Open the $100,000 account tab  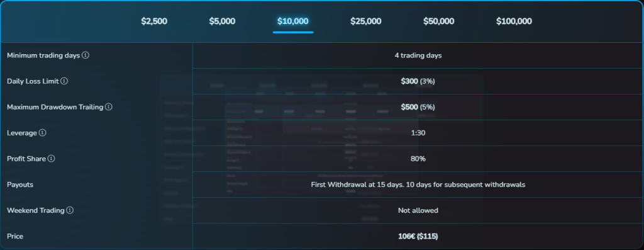(x=514, y=21)
